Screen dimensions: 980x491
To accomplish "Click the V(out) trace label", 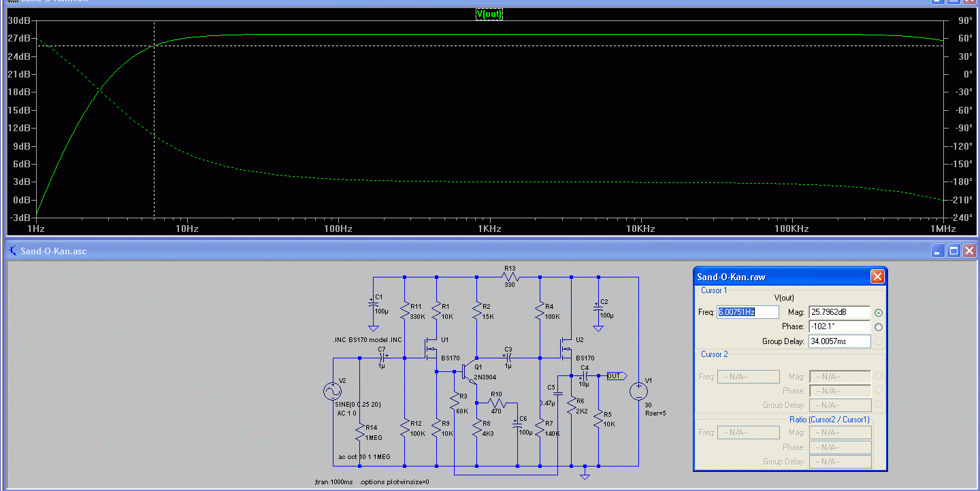I will 489,14.
